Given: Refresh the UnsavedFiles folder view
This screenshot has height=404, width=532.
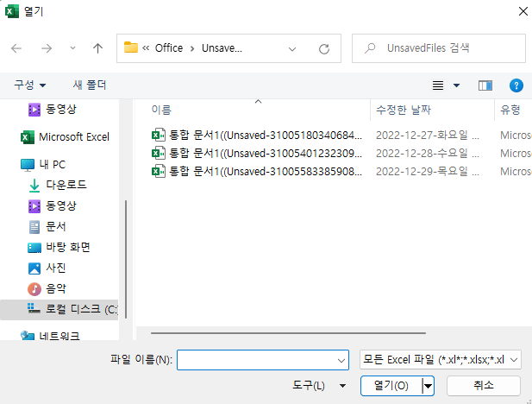Looking at the screenshot, I should pos(324,49).
